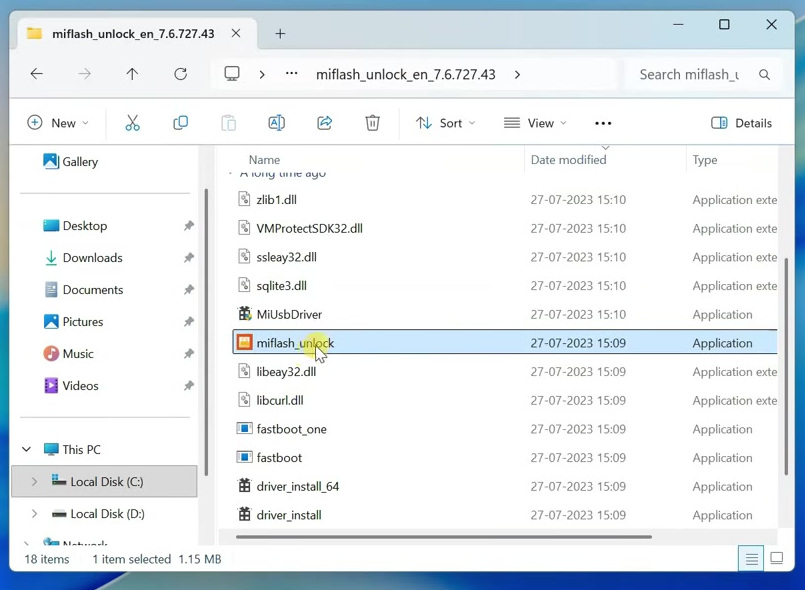The image size is (805, 590).
Task: Select Local Disk (D:) in sidebar
Action: pyautogui.click(x=105, y=513)
